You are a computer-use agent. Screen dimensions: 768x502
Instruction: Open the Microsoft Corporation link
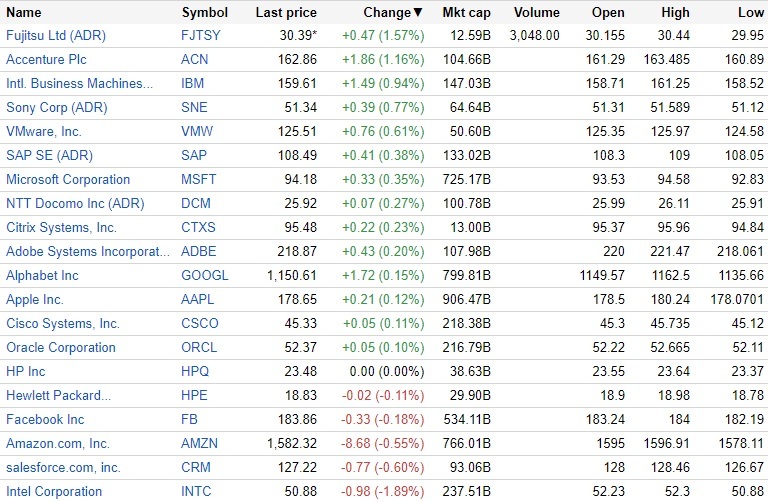68,179
